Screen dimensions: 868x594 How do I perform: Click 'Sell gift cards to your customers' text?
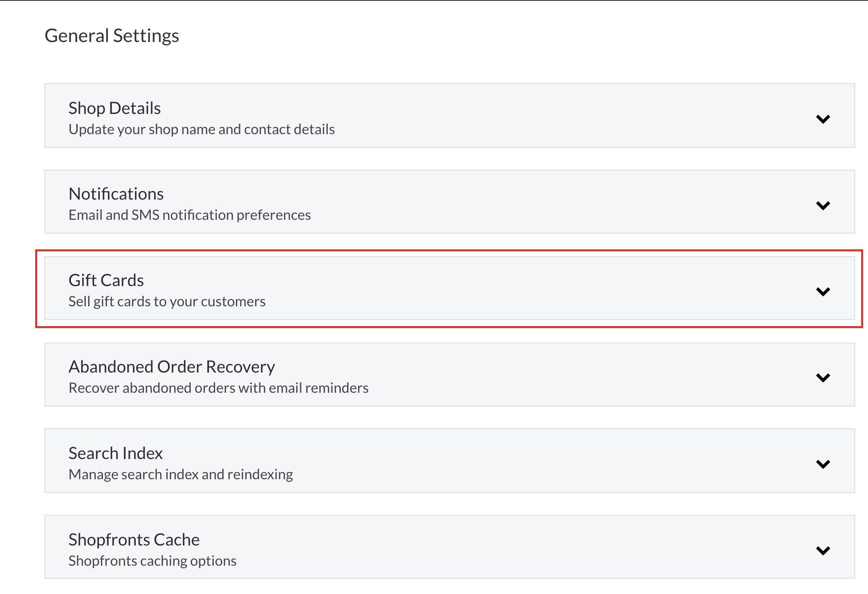pos(167,301)
